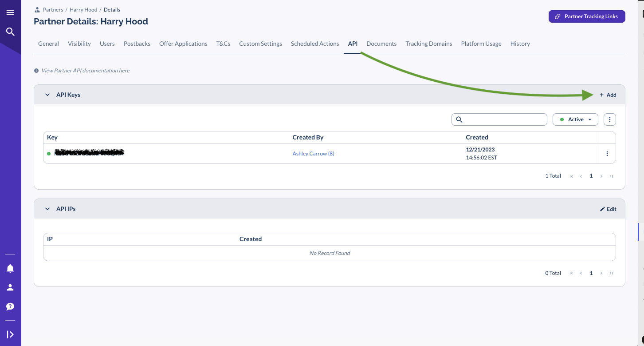The width and height of the screenshot is (644, 346).
Task: Click the 0 Total count label
Action: [553, 273]
